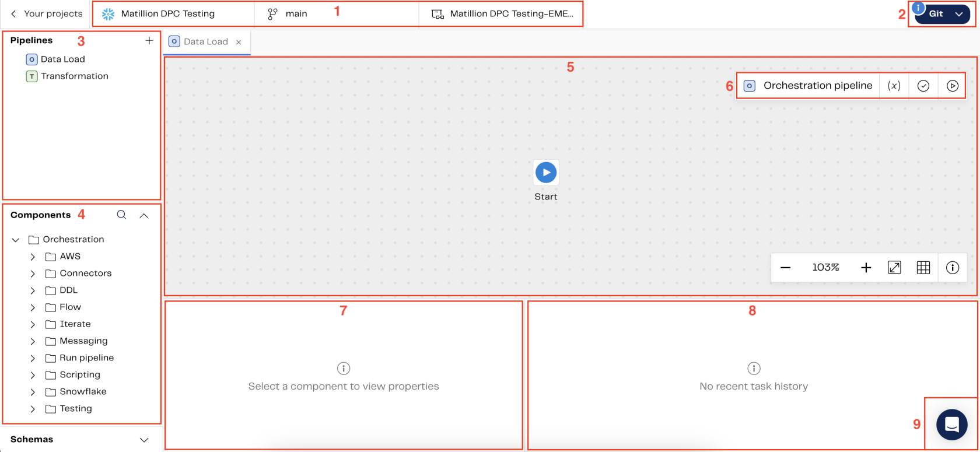
Task: Expand the Flow folder
Action: point(33,307)
